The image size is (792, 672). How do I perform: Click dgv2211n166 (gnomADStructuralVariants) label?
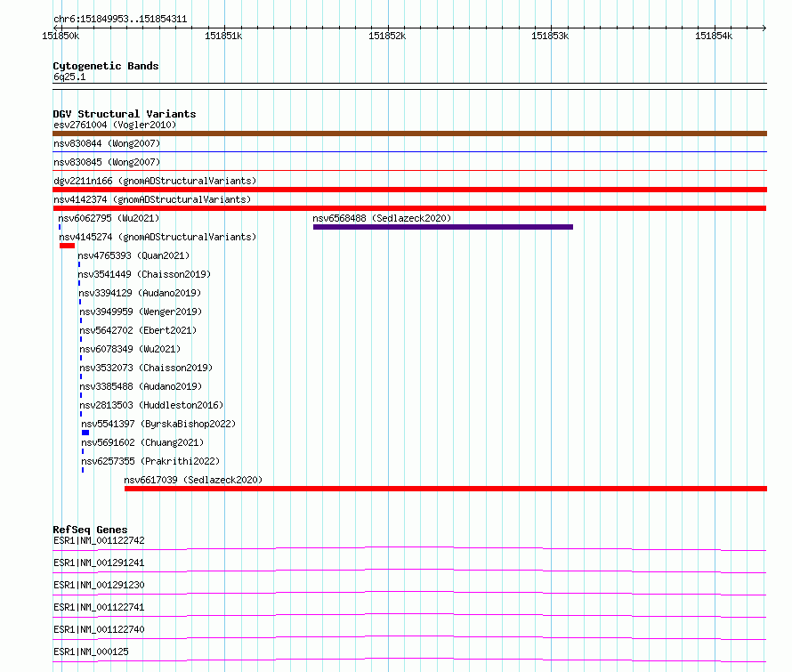pos(155,181)
